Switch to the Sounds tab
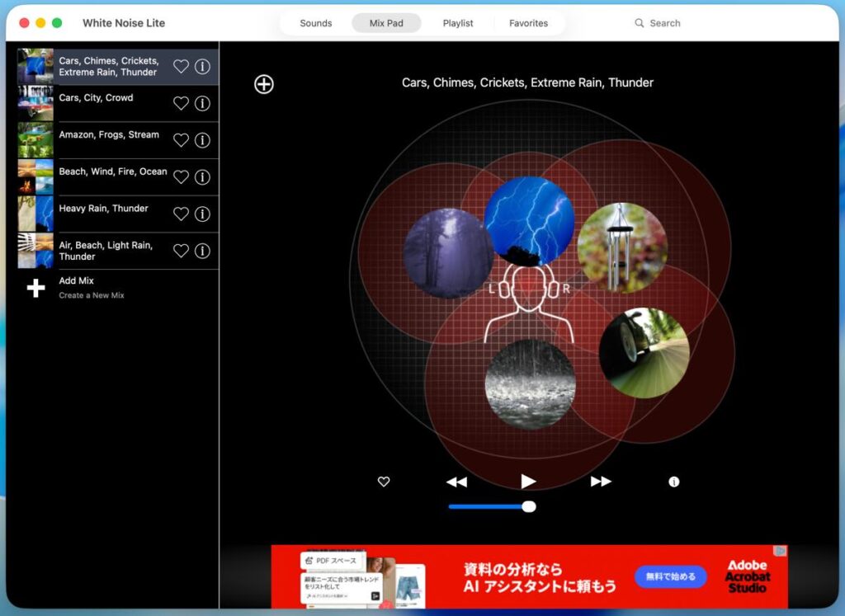The height and width of the screenshot is (616, 845). click(315, 23)
